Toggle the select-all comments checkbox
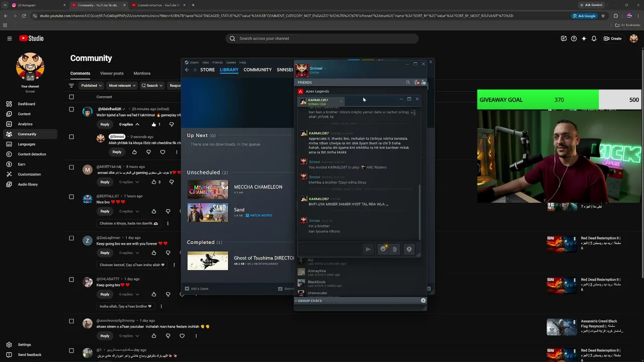The width and height of the screenshot is (644, 362). [x=71, y=97]
